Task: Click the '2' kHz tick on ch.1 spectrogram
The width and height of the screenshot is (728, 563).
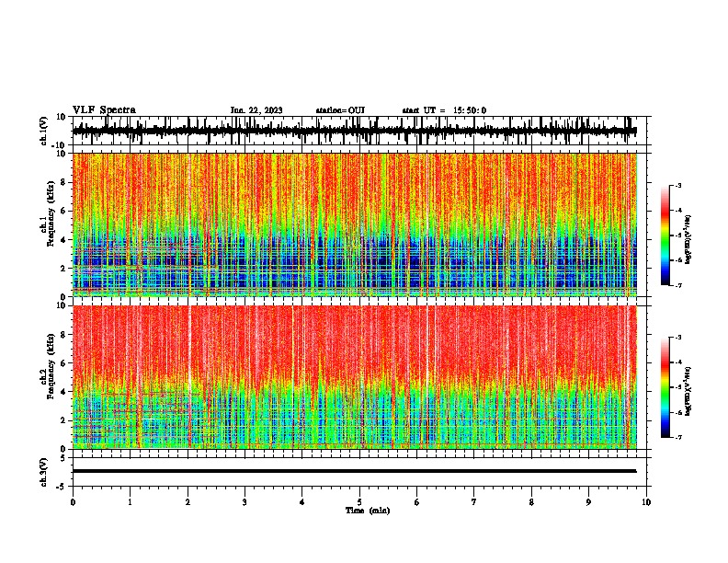Action: (63, 269)
